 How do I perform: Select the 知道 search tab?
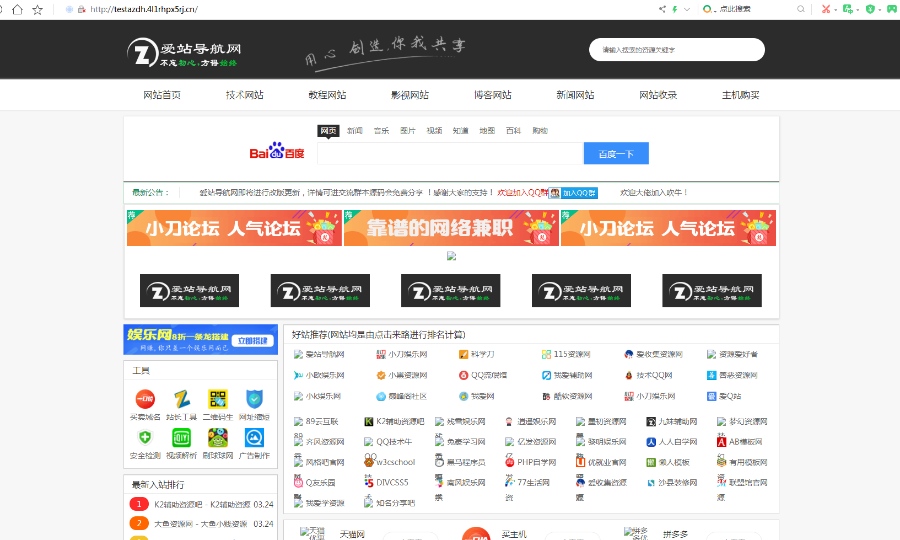[x=460, y=131]
